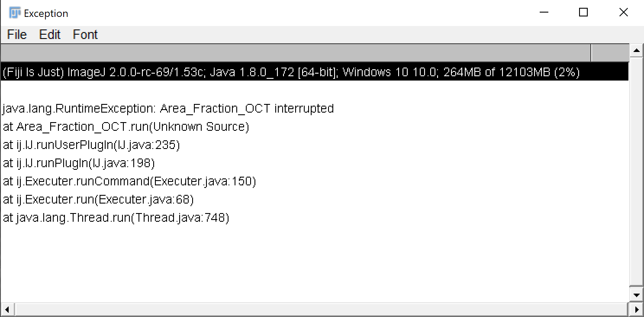
Task: Click the scroll up arrow
Action: (636, 51)
